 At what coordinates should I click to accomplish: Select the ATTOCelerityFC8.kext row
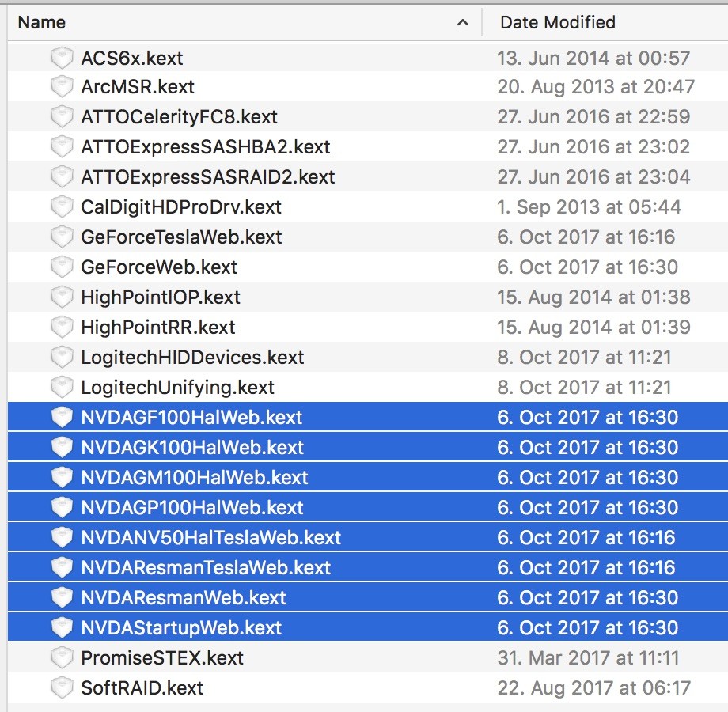tap(368, 116)
